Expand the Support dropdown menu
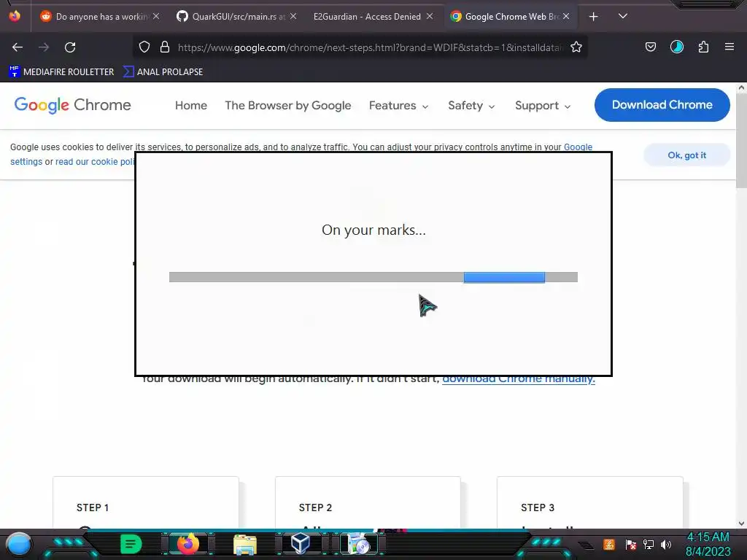Viewport: 747px width, 560px height. (543, 105)
